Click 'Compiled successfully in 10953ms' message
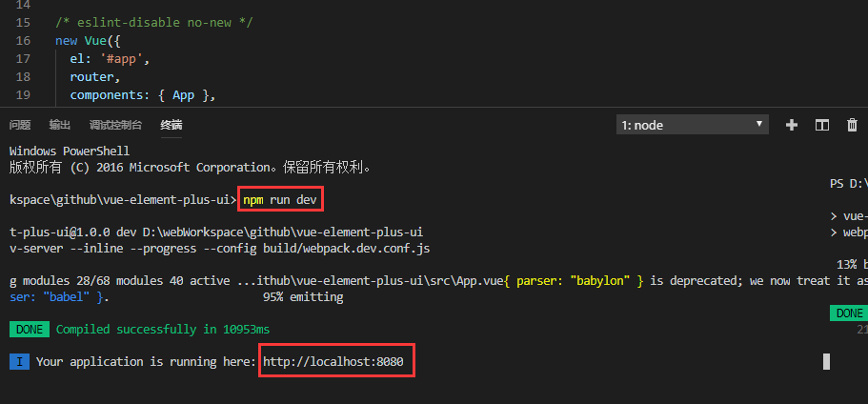The height and width of the screenshot is (404, 868). click(163, 330)
